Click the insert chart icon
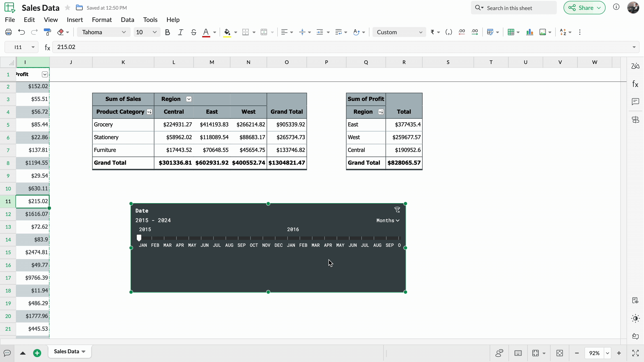This screenshot has width=644, height=362. click(530, 32)
